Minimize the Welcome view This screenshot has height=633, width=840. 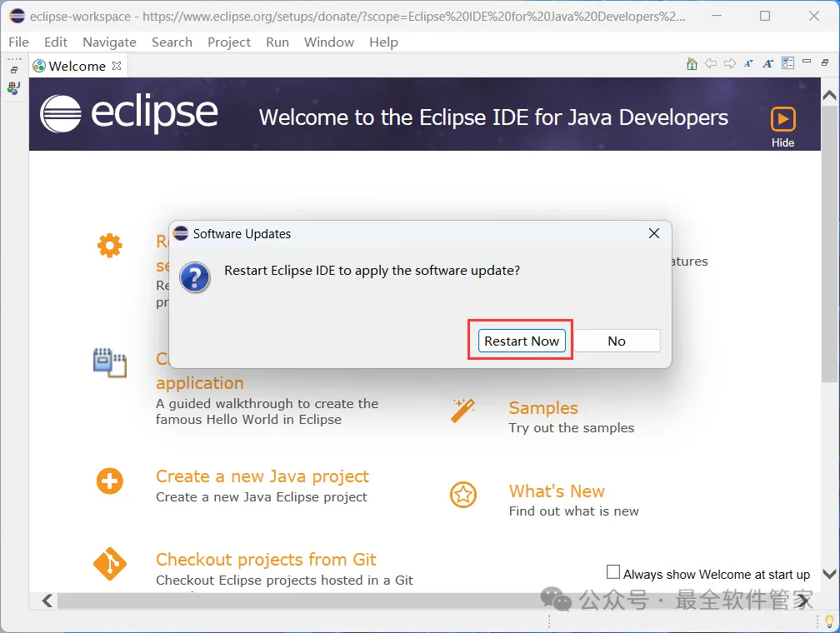[807, 62]
